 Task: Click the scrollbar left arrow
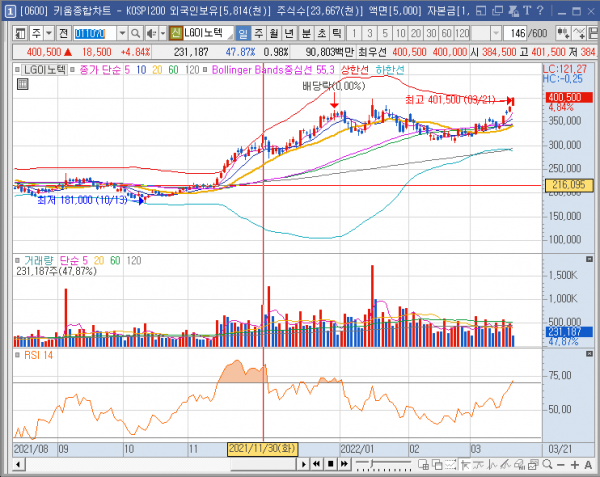(18, 465)
